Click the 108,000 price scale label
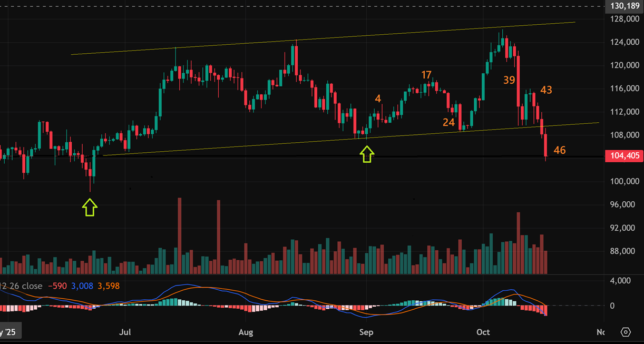Image resolution: width=644 pixels, height=344 pixels. pyautogui.click(x=625, y=135)
